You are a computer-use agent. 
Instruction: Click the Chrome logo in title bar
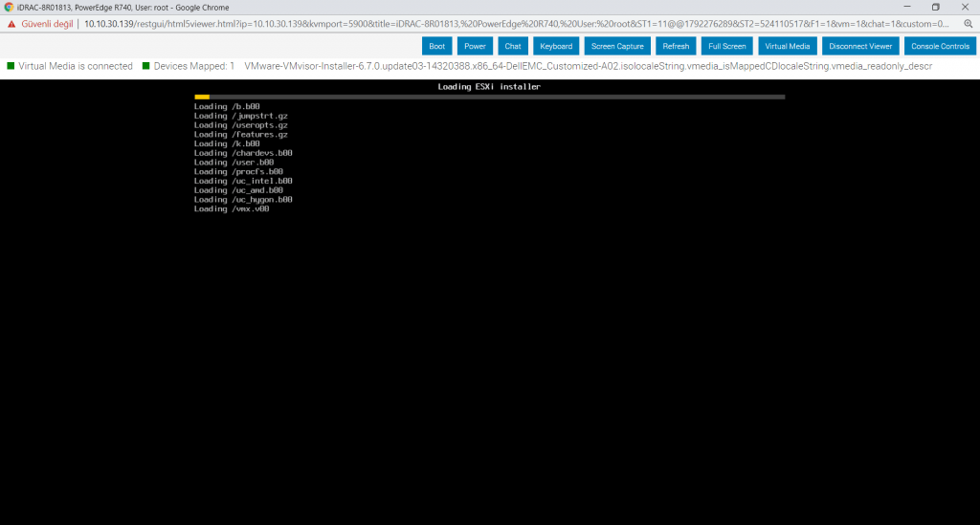pyautogui.click(x=9, y=7)
